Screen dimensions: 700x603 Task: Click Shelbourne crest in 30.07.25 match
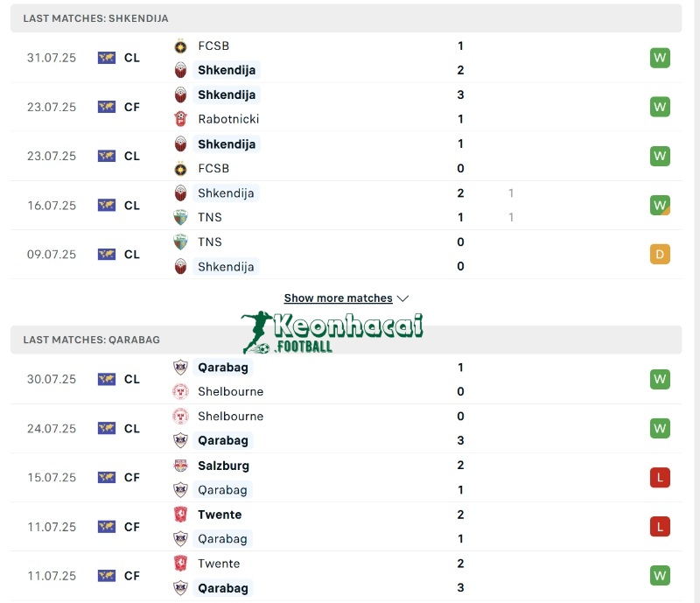pyautogui.click(x=180, y=391)
